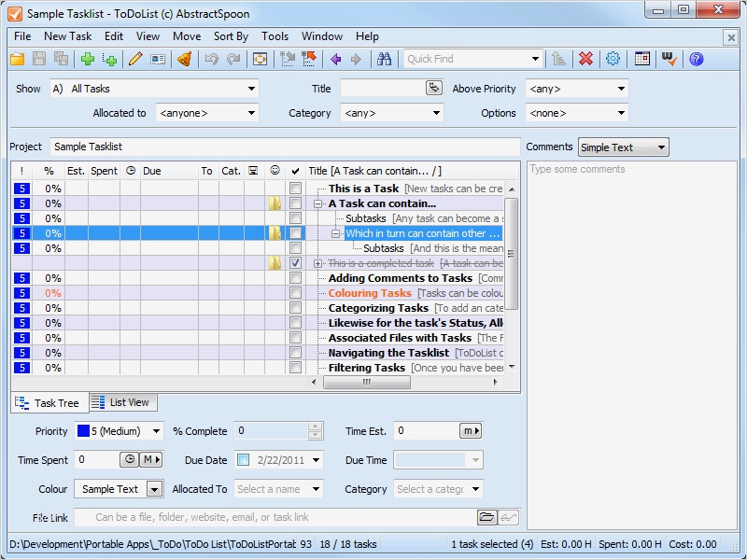This screenshot has width=747, height=560.
Task: Uncheck the completed task's checkbox
Action: point(295,263)
